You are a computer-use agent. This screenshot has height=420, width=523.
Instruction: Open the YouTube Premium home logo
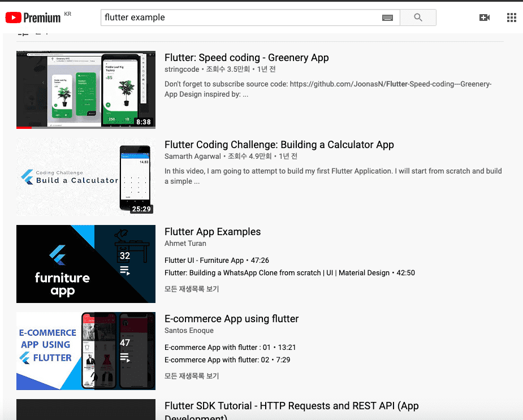(33, 18)
